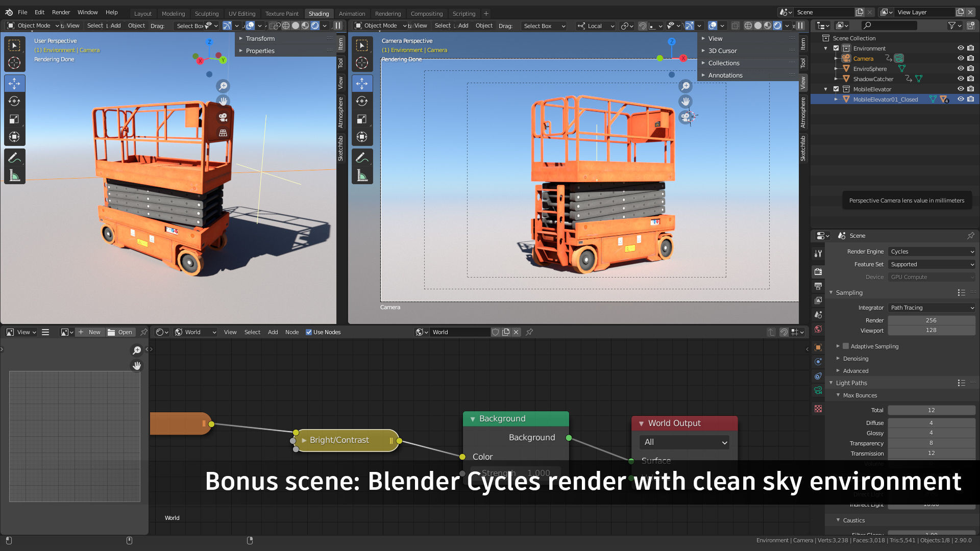Open Sampling presets list icon
Viewport: 980px width, 551px height.
961,292
